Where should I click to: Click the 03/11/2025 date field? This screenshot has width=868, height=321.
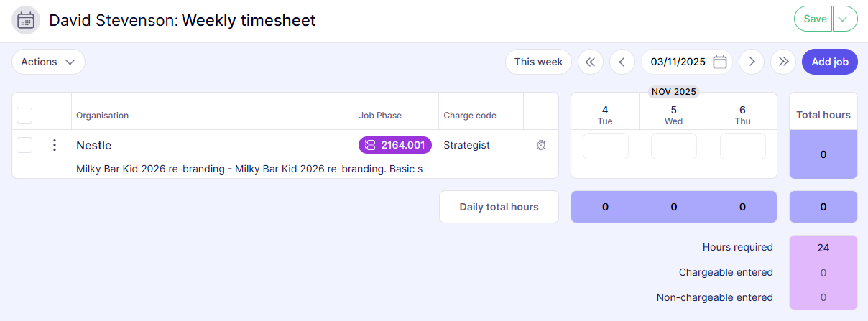[678, 62]
